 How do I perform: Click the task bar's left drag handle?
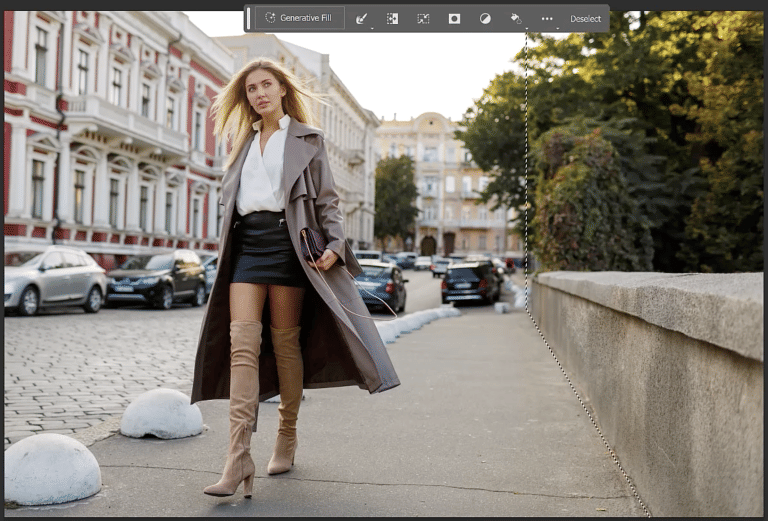coord(249,18)
